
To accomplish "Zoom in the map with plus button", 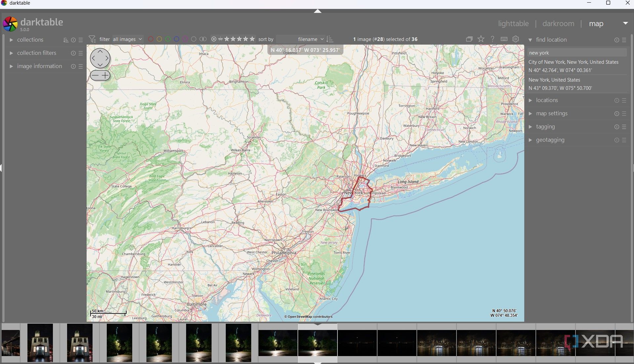I will click(x=105, y=76).
